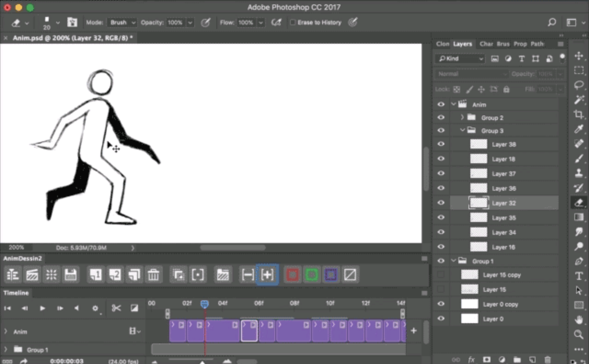
Task: Select the Hand tool
Action: point(579,320)
